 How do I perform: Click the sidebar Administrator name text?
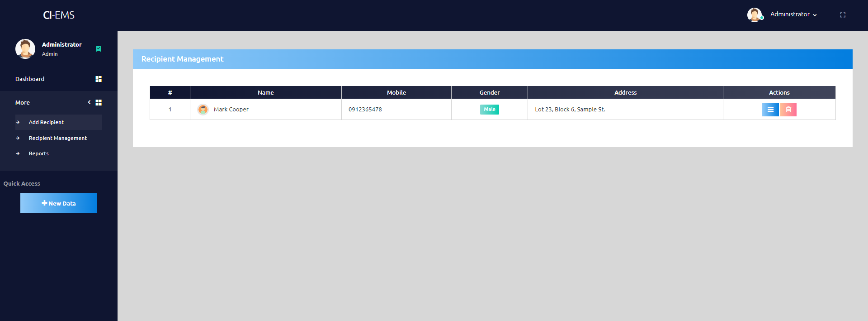tap(62, 44)
